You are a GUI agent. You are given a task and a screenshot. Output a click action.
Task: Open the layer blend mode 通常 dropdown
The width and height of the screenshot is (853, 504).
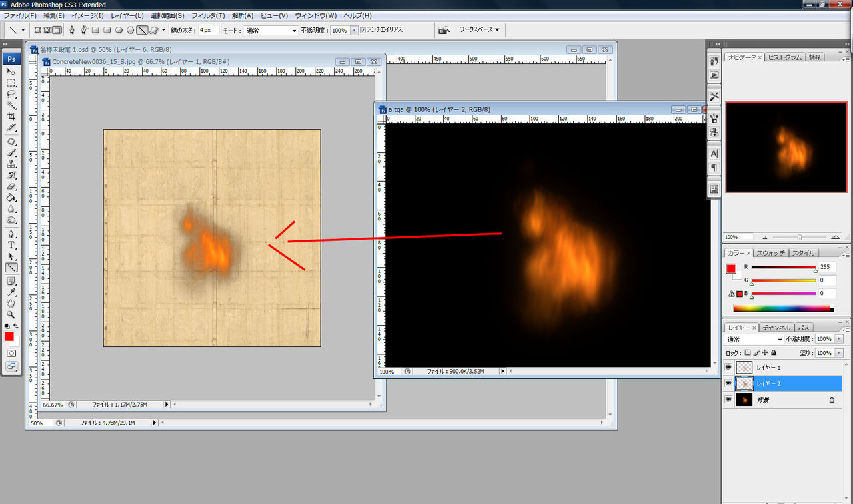click(x=754, y=340)
